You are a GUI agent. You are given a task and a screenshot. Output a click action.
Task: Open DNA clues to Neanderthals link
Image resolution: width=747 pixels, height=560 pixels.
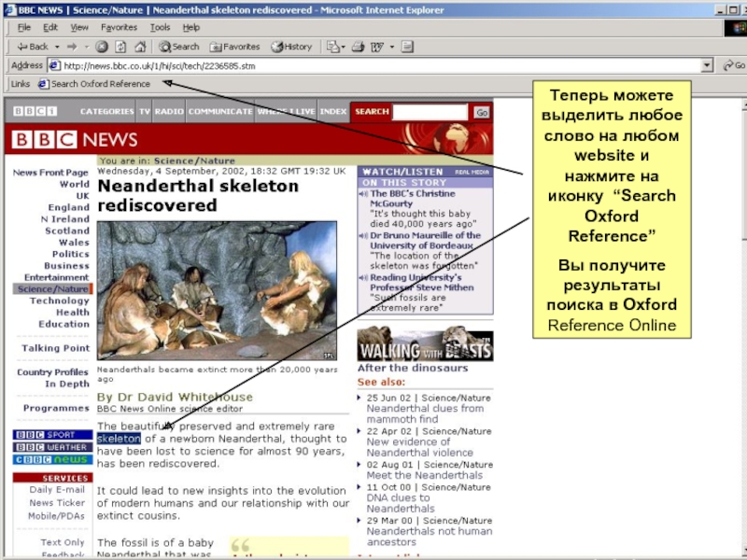pyautogui.click(x=401, y=503)
